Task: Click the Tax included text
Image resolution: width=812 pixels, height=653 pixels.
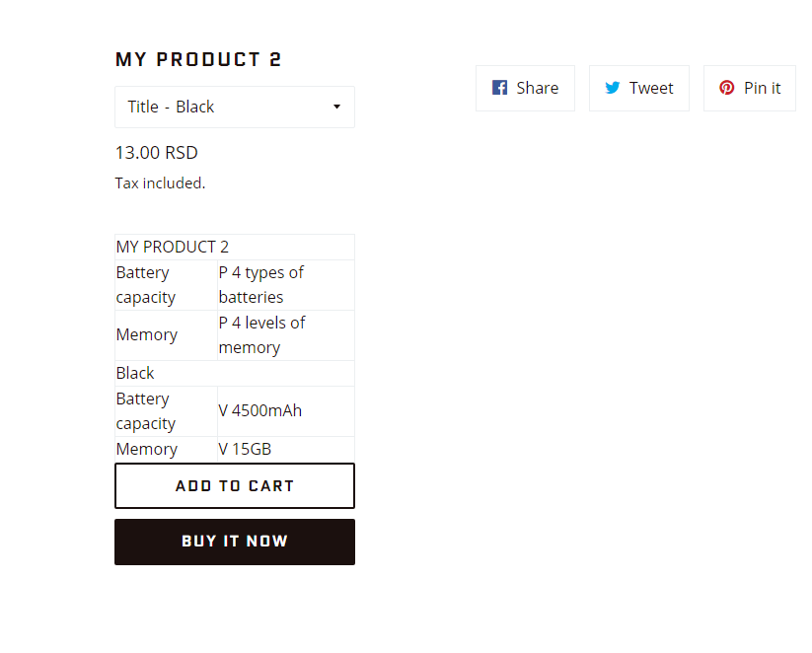Action: (x=160, y=182)
